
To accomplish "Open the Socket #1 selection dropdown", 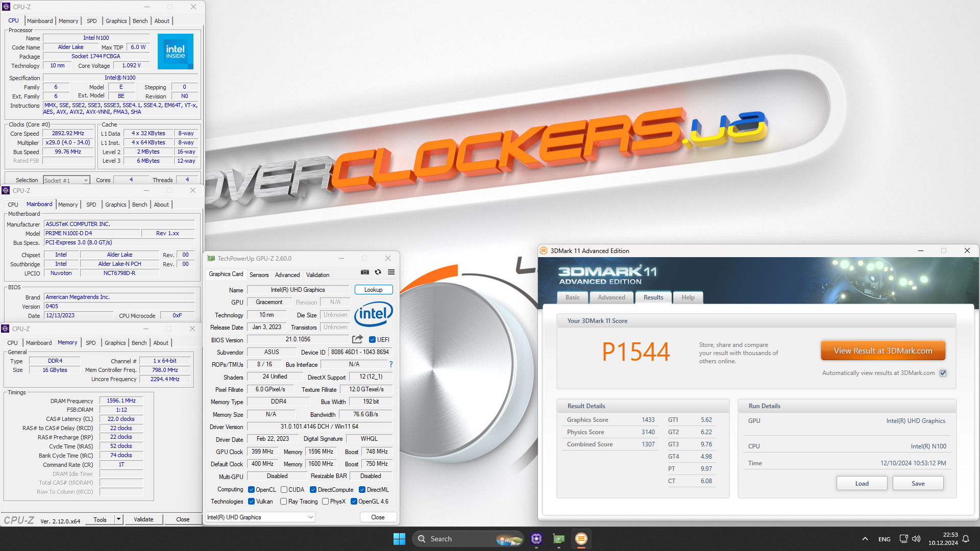I will click(x=66, y=180).
